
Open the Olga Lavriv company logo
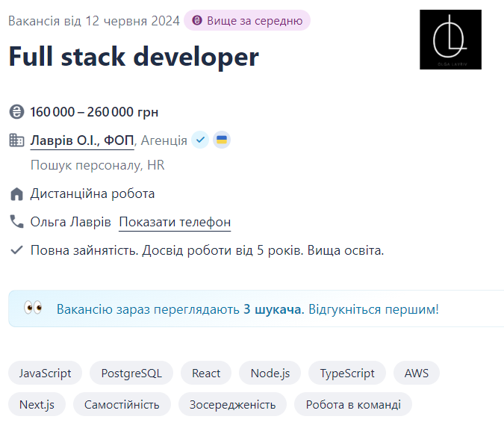click(450, 40)
